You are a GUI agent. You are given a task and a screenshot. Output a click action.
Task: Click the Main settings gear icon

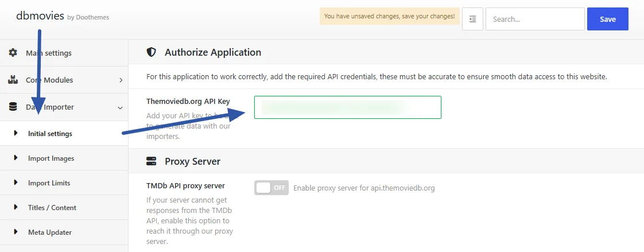coord(13,53)
